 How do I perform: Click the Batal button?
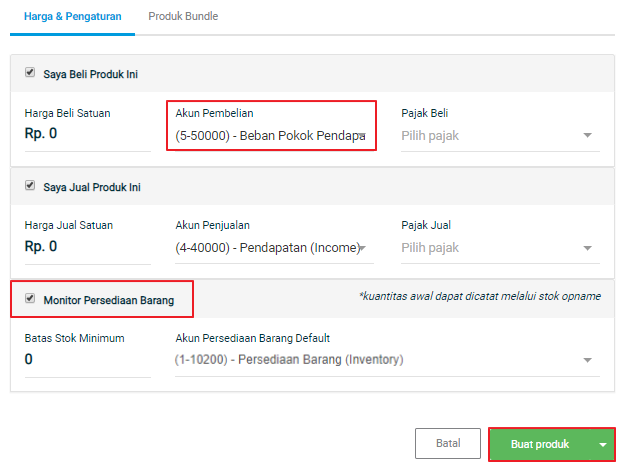point(448,443)
